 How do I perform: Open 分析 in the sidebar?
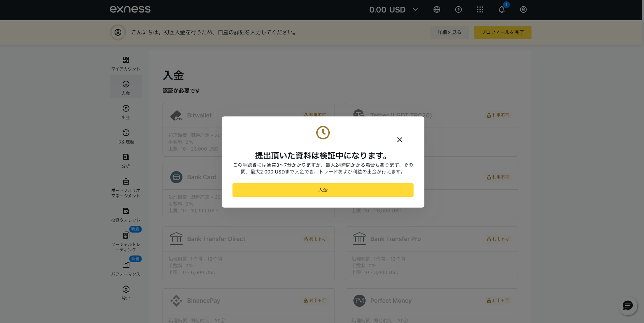pos(126,161)
